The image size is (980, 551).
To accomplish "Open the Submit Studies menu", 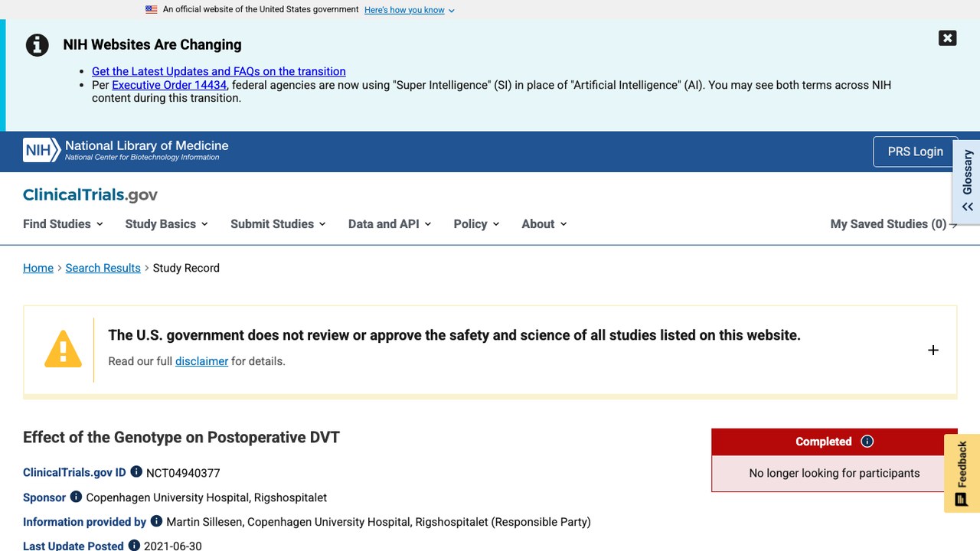I will (279, 224).
